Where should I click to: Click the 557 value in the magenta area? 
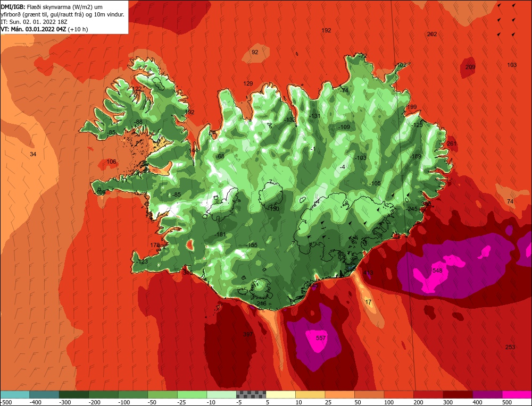321,338
